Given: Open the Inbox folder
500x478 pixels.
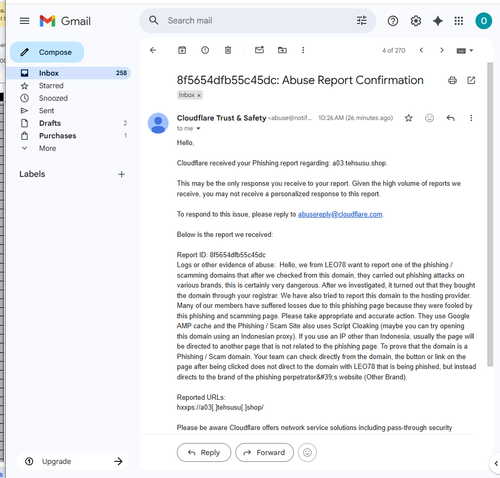Looking at the screenshot, I should 68,73.
